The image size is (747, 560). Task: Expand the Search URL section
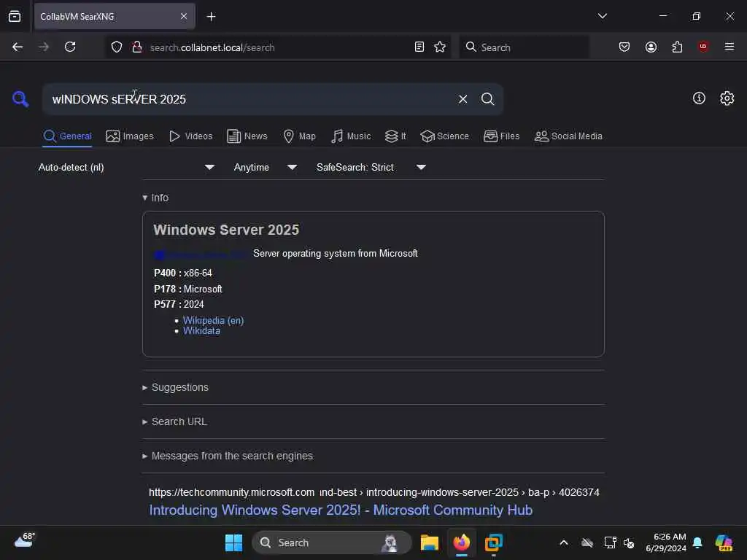(174, 422)
